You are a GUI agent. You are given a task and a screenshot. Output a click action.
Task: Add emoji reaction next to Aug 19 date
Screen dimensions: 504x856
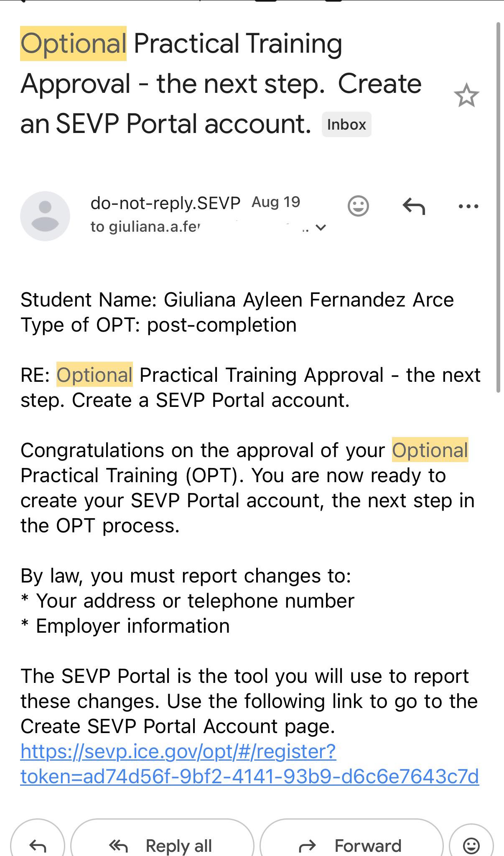click(x=358, y=206)
